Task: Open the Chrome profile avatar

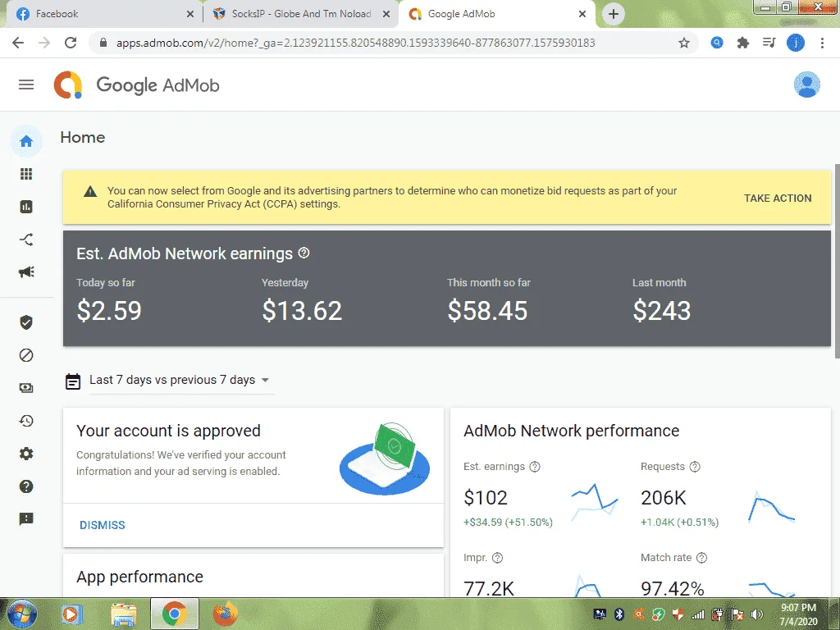Action: [x=796, y=43]
